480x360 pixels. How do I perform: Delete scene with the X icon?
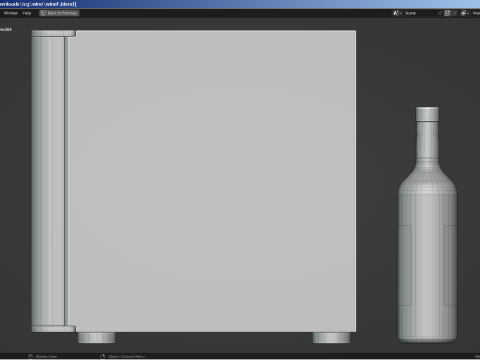pos(454,13)
